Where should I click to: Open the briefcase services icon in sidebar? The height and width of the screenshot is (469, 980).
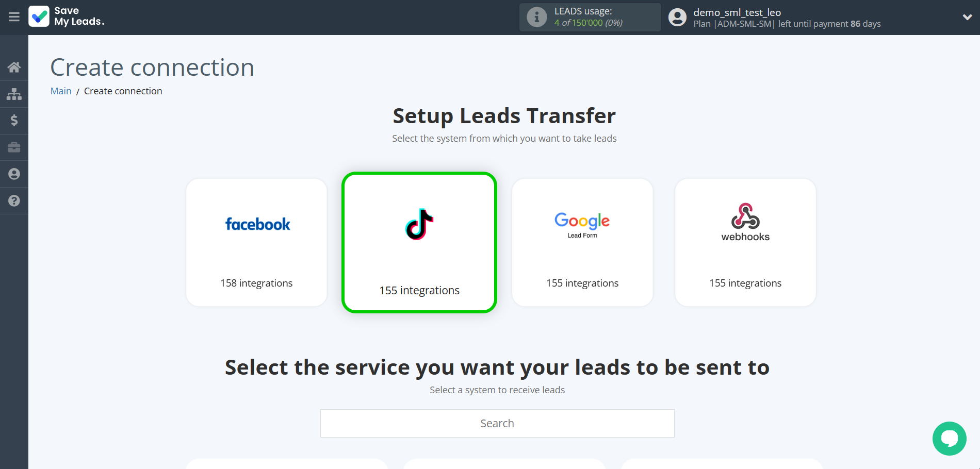click(14, 147)
